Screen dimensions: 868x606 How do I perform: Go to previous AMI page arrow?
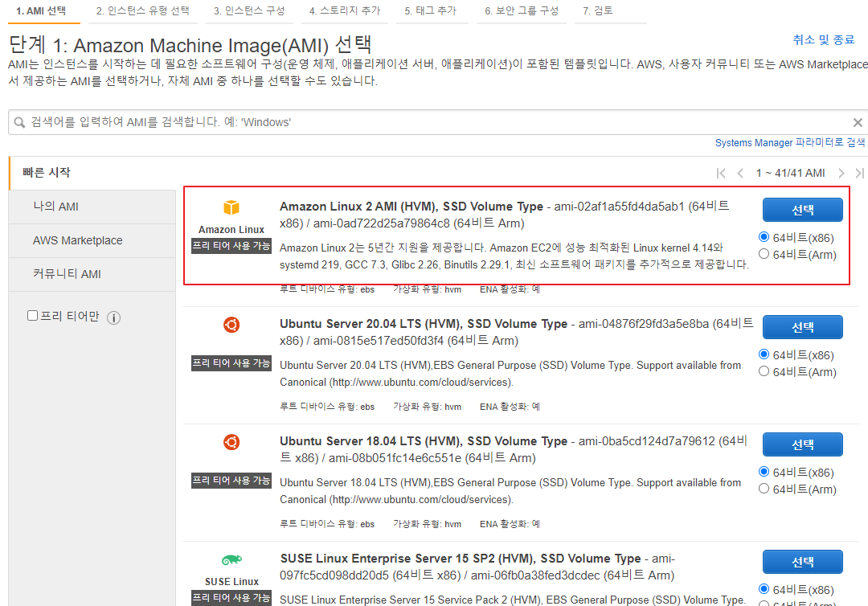[740, 174]
